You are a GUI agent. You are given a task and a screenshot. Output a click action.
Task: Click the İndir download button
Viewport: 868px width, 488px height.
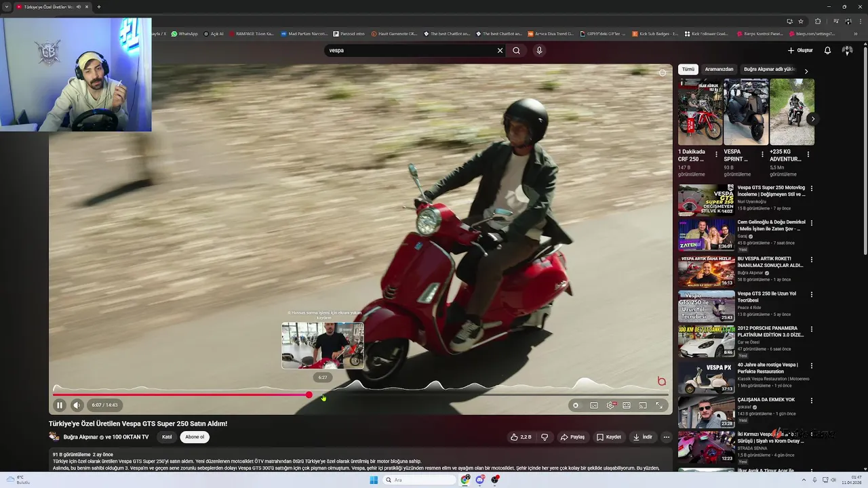(x=642, y=437)
